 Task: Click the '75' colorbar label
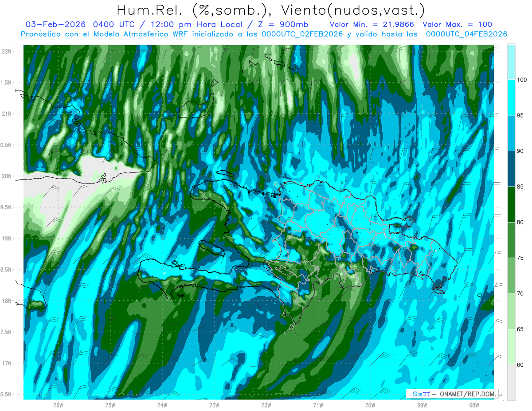click(x=521, y=258)
